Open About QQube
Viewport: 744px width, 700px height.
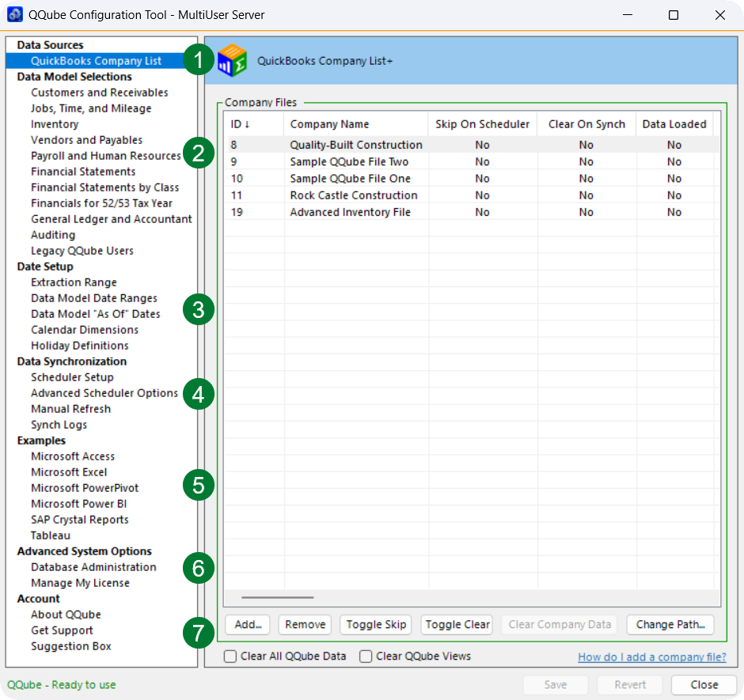(66, 614)
